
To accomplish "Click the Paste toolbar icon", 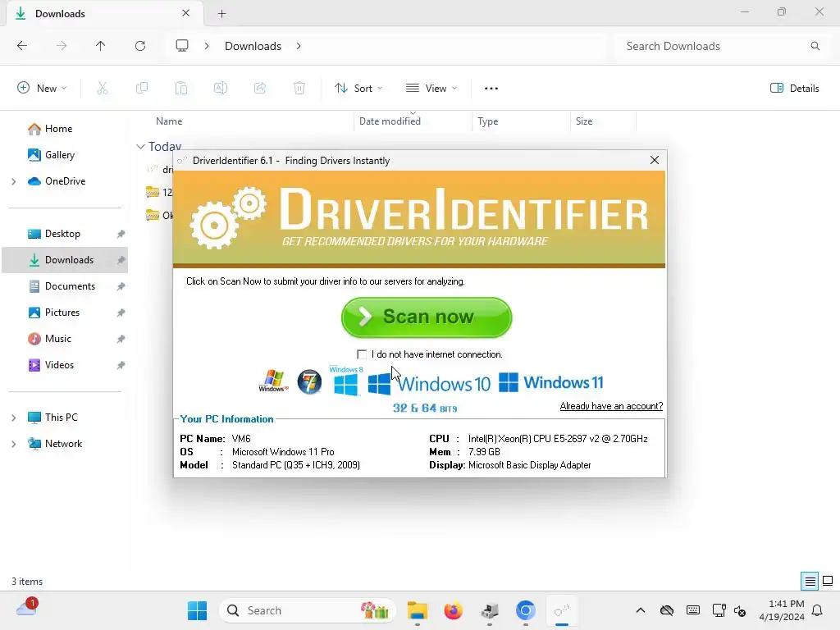I will tap(181, 89).
